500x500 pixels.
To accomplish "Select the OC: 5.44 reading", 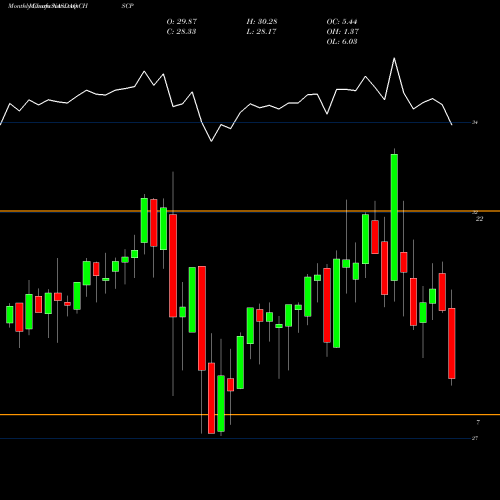I will pyautogui.click(x=342, y=22).
